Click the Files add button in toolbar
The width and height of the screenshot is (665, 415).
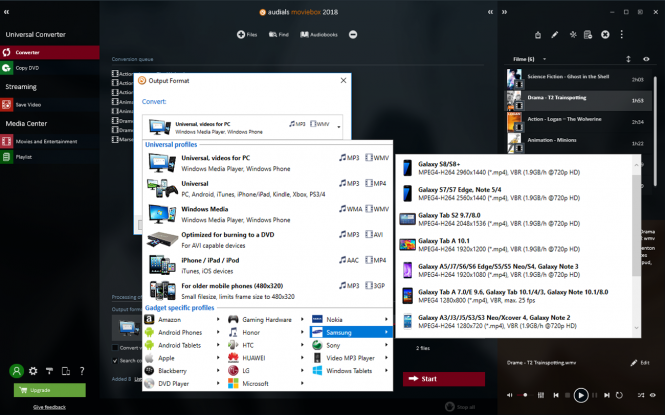tap(247, 34)
